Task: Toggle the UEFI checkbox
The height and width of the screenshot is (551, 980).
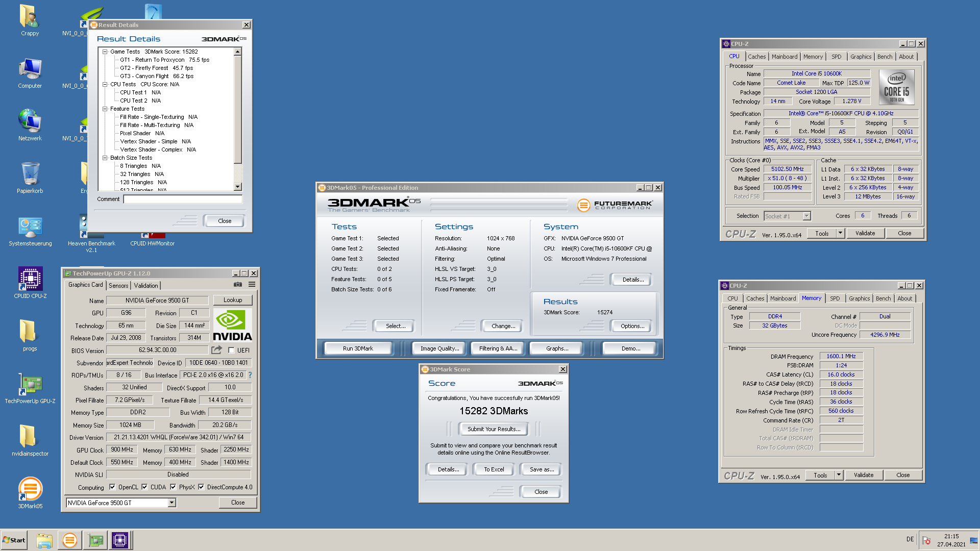Action: coord(231,350)
